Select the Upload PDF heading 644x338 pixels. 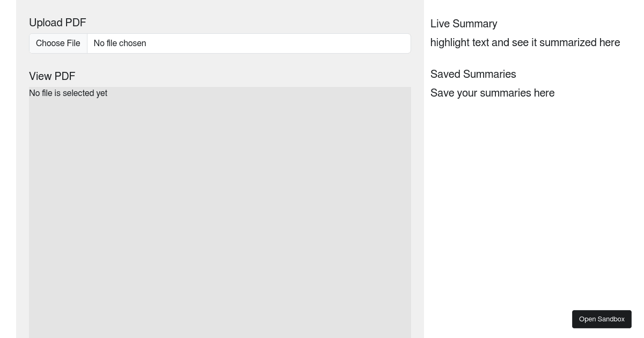point(57,23)
